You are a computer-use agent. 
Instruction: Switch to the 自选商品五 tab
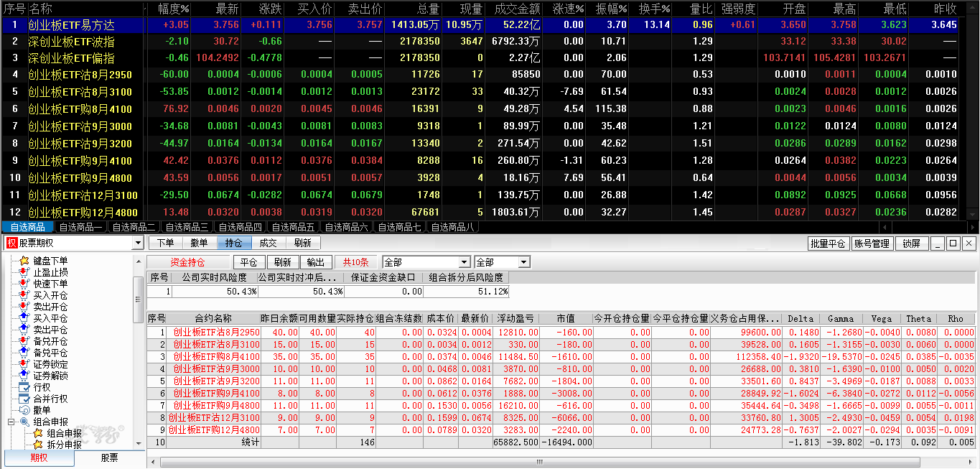pos(293,227)
